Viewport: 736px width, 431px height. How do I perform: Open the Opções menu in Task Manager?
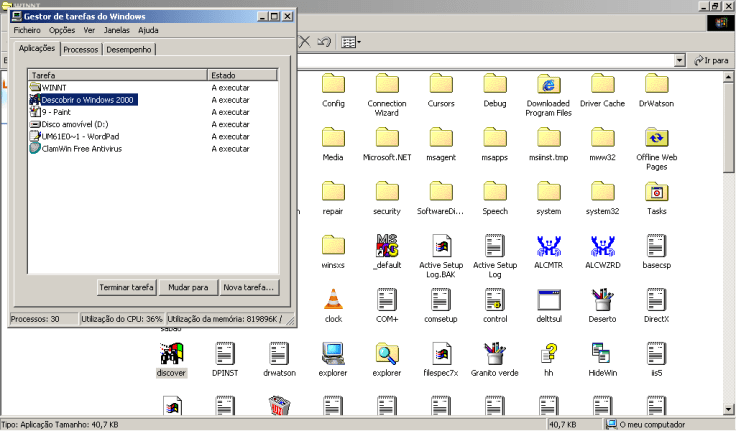[62, 30]
